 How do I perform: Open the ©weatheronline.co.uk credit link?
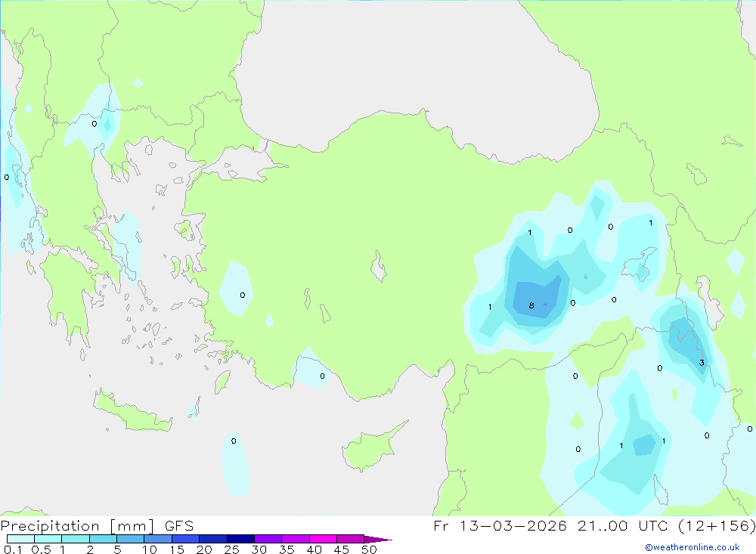coord(692,547)
